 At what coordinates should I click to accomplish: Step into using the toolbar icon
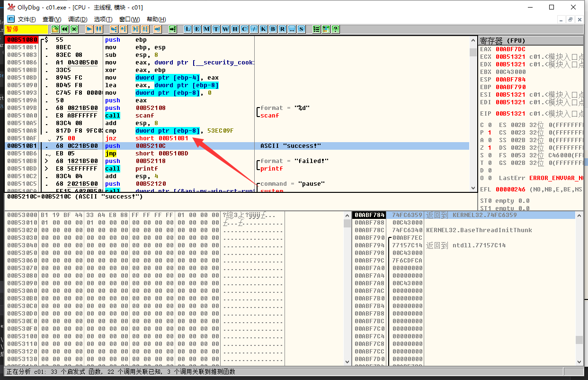[x=114, y=29]
